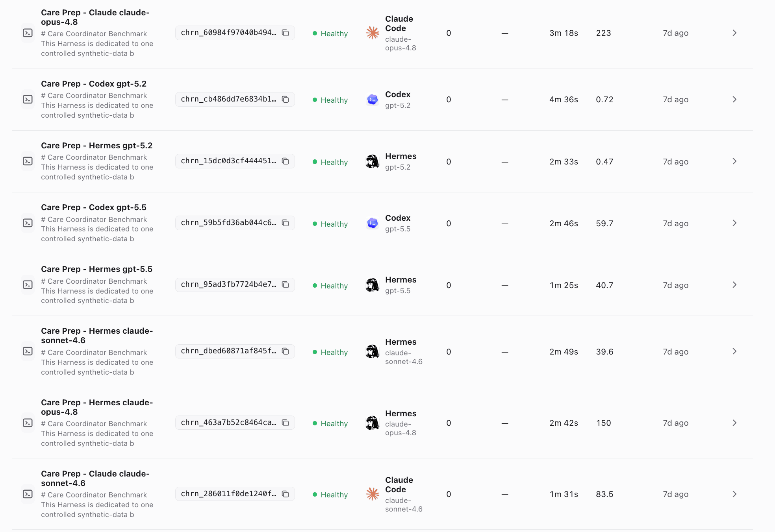Open Care Prep - Hermes claude-sonnet-4.6 title

point(97,336)
